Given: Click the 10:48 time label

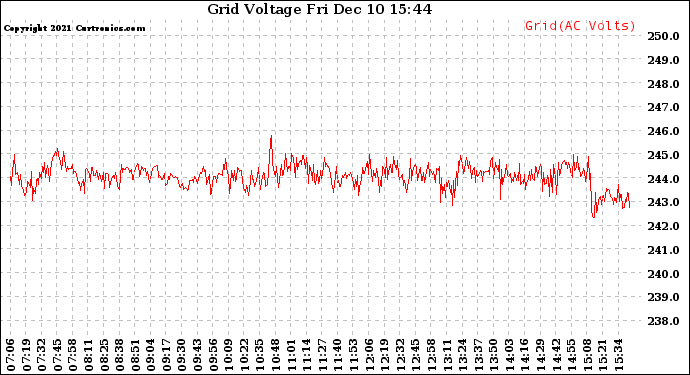Looking at the screenshot, I should (x=276, y=355).
